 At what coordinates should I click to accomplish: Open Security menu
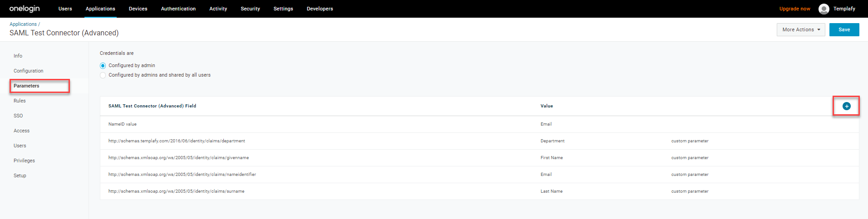(x=250, y=9)
